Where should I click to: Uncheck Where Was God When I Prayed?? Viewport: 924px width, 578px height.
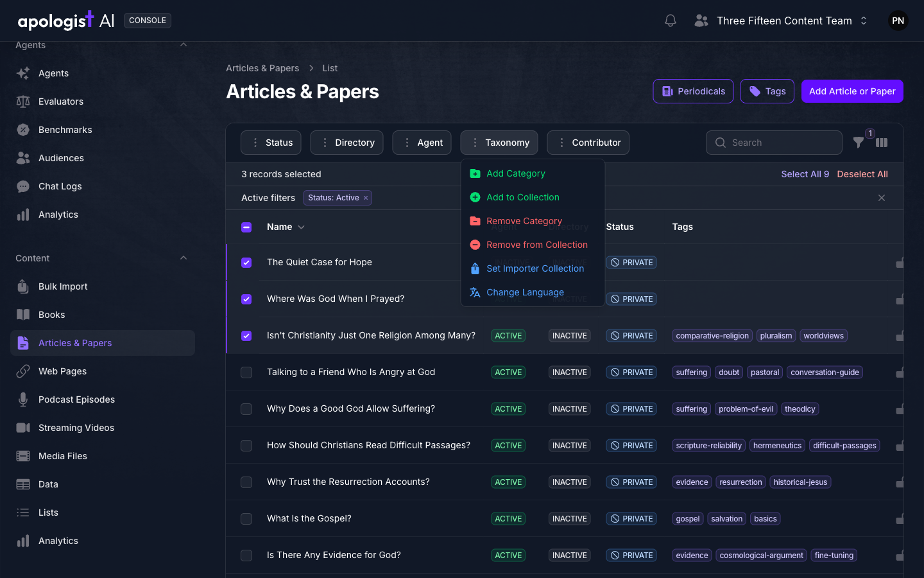coord(246,299)
